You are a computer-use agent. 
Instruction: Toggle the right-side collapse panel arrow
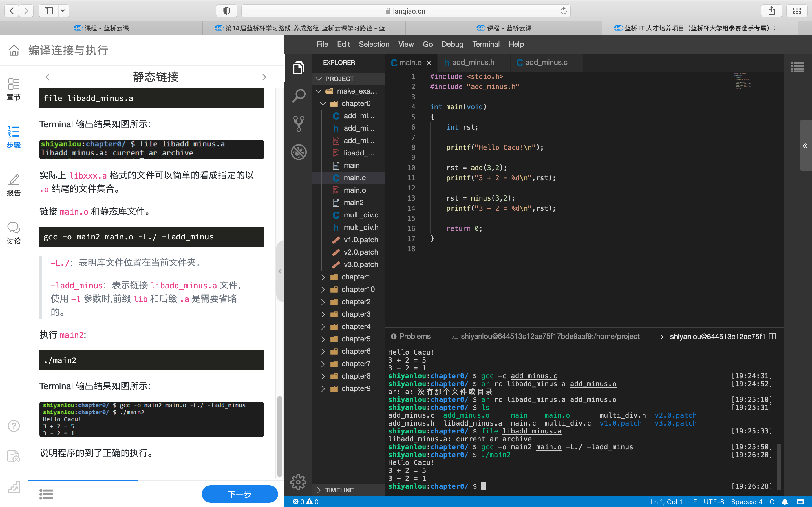[x=805, y=146]
